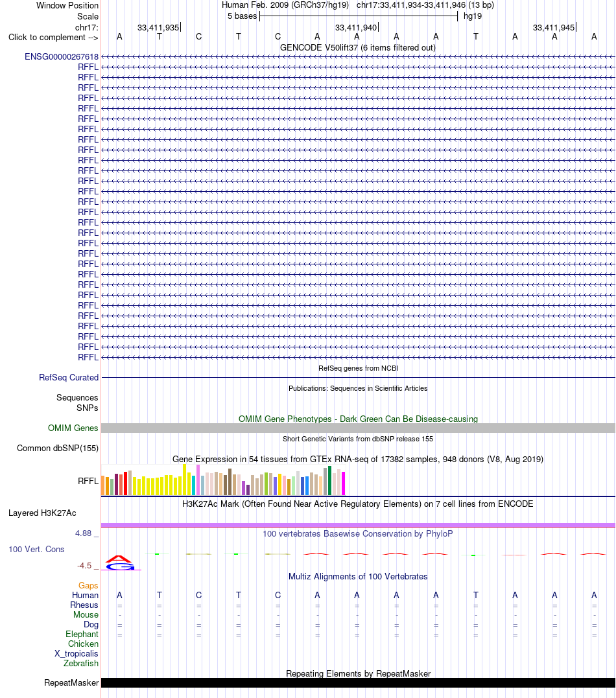Click the GTEx Gene Expression track title
616x698 pixels.
coord(358,459)
